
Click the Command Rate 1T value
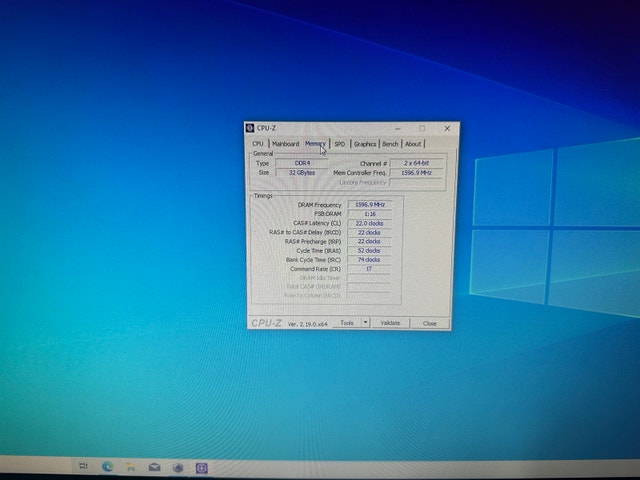pos(369,269)
